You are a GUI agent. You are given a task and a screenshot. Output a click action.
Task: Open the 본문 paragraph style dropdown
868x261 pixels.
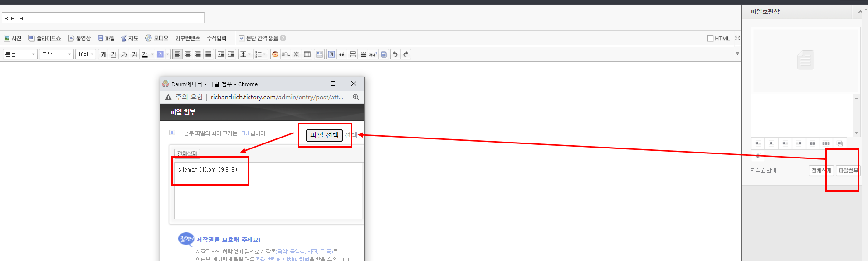point(20,54)
